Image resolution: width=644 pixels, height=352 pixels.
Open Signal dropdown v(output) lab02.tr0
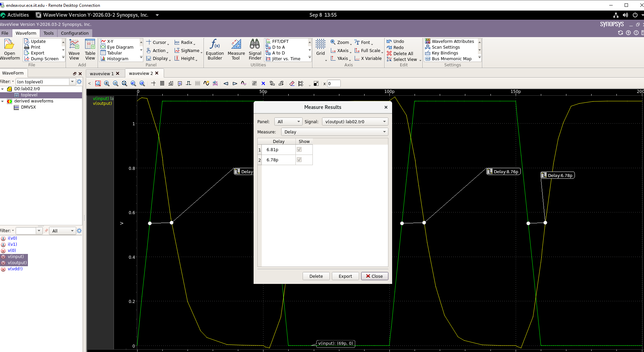click(355, 122)
